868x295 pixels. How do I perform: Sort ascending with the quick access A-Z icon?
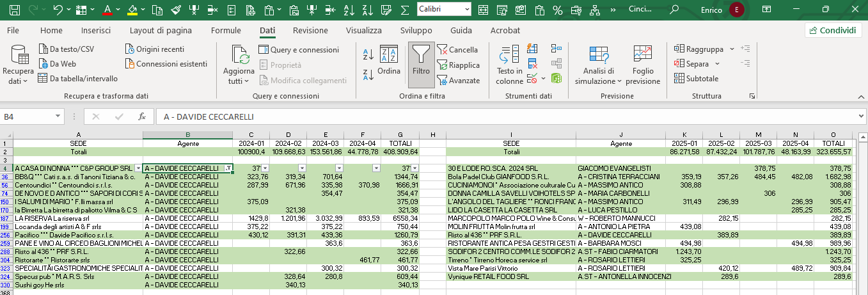[349, 10]
